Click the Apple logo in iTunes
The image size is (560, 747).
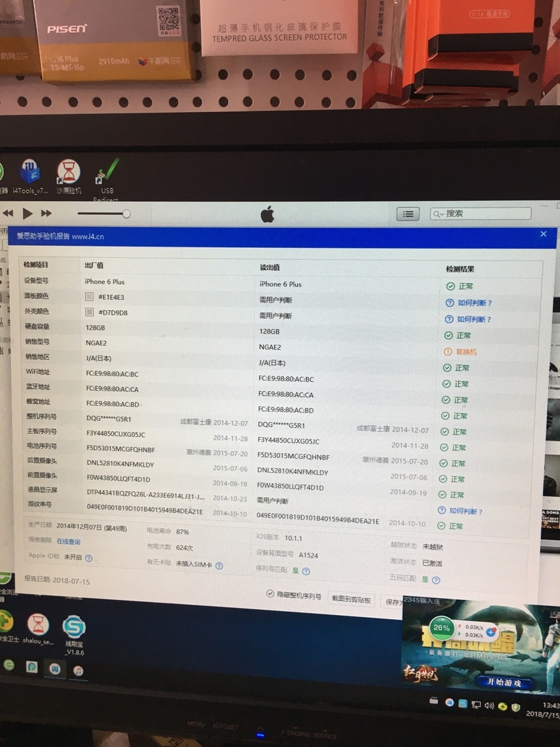click(x=267, y=215)
